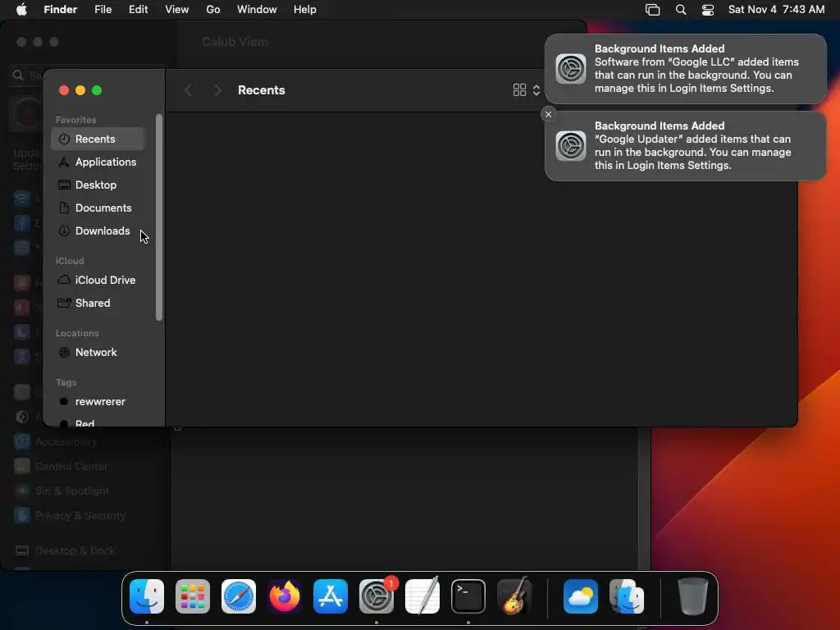Open the Apple menu
This screenshot has height=630, width=840.
(x=21, y=10)
